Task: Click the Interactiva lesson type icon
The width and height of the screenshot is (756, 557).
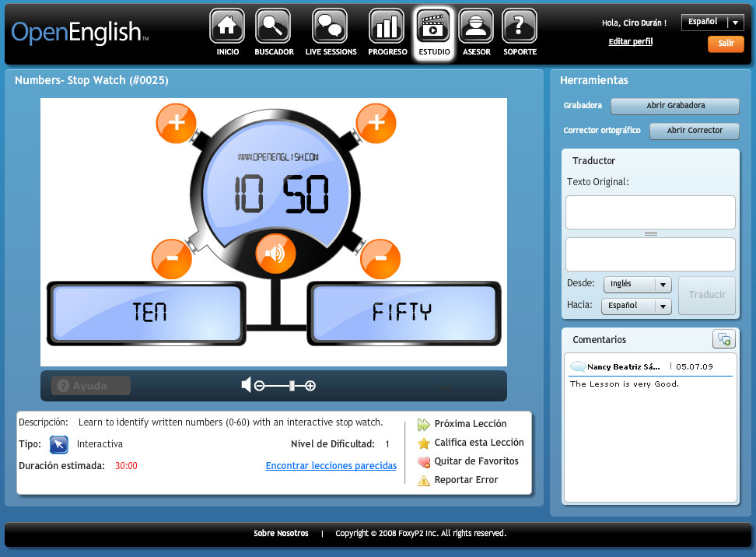Action: coord(59,444)
